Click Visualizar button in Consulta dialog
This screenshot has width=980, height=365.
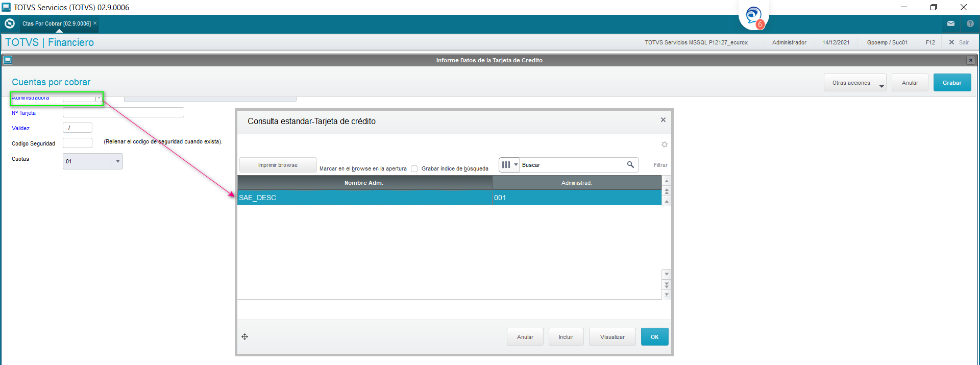(612, 337)
